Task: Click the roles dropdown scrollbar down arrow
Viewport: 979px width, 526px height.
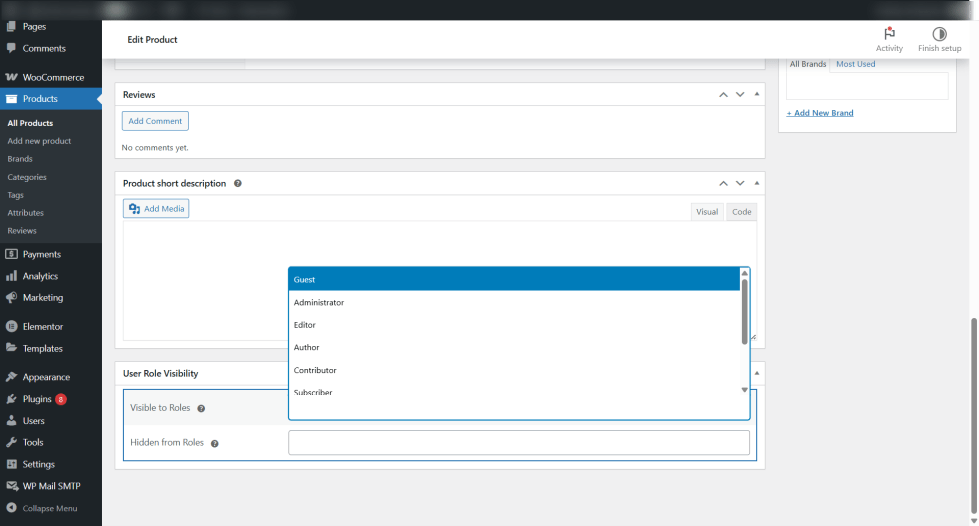Action: coord(744,390)
